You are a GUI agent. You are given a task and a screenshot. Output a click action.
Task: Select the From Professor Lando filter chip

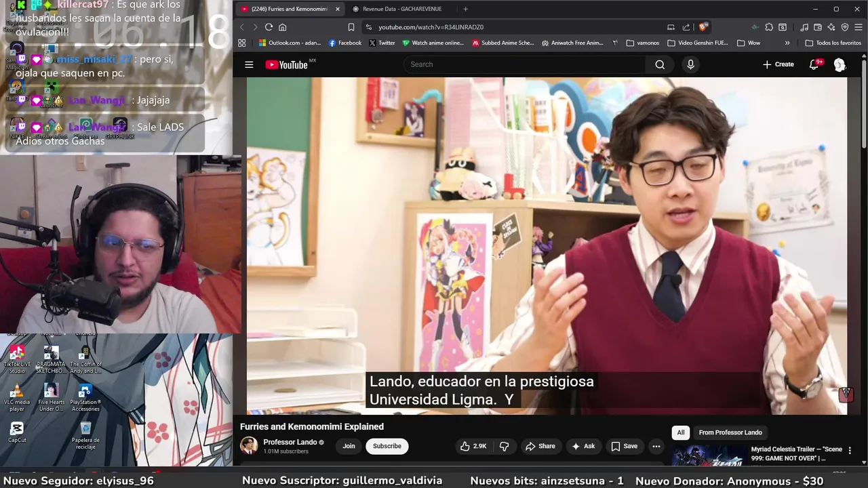(730, 432)
